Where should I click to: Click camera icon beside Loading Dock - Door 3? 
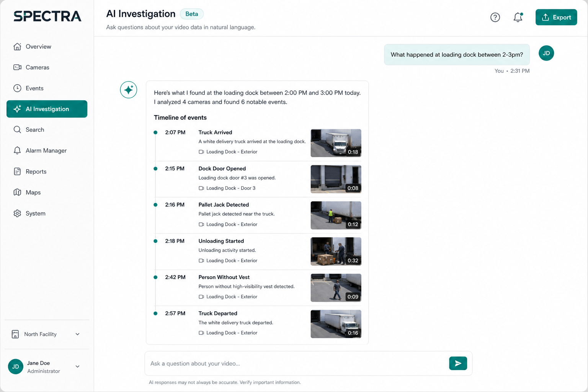201,188
